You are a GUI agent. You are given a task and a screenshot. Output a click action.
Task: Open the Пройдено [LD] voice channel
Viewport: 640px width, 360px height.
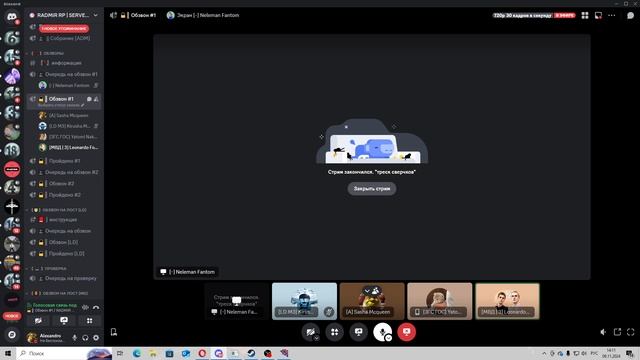click(x=64, y=254)
